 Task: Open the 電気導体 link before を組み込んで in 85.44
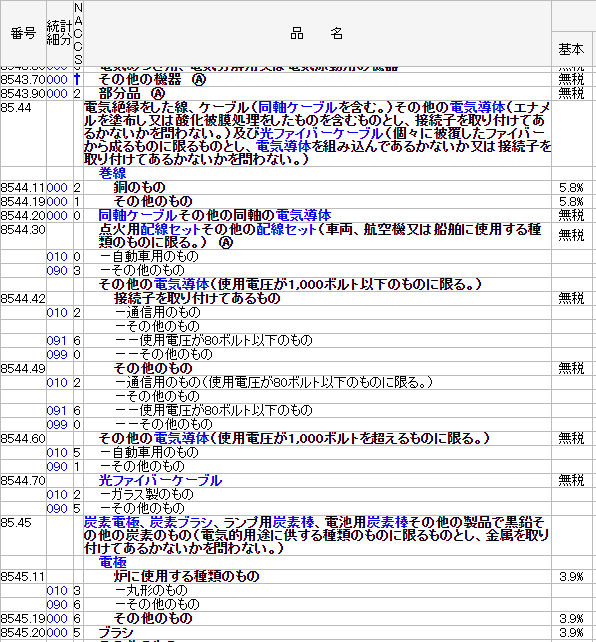[284, 147]
